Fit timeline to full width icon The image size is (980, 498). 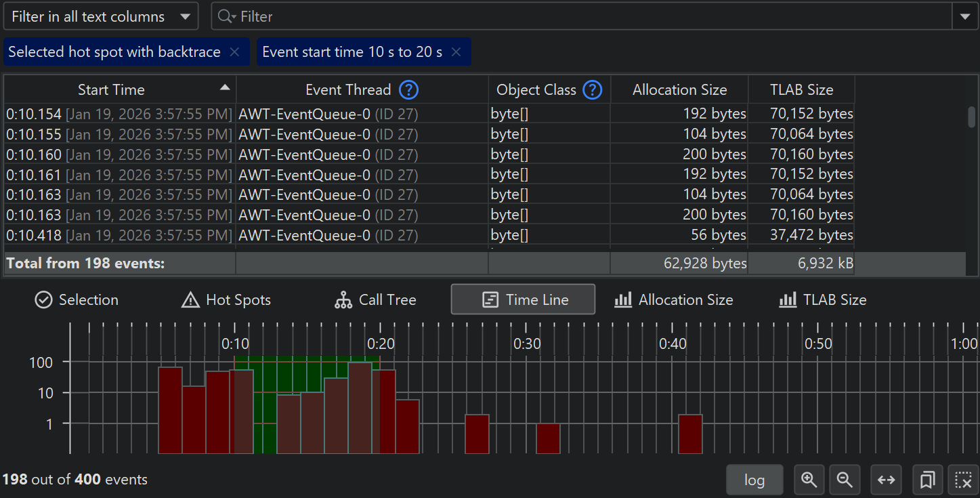(x=886, y=480)
